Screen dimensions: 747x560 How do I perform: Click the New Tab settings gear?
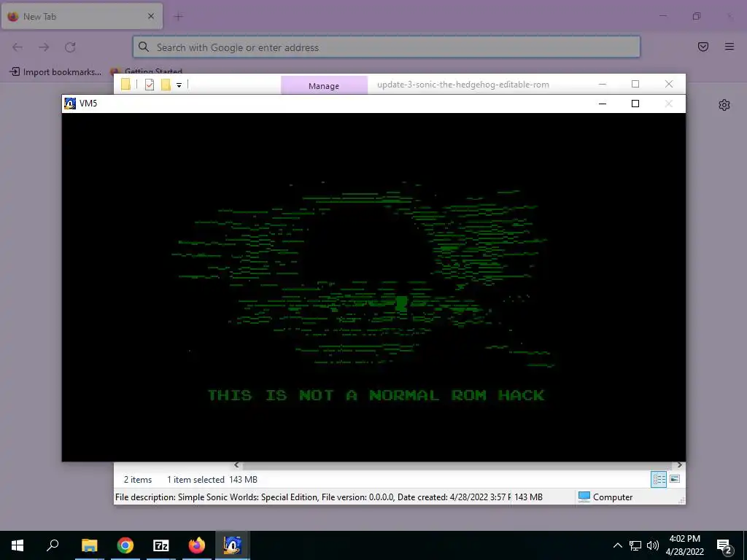pyautogui.click(x=724, y=105)
